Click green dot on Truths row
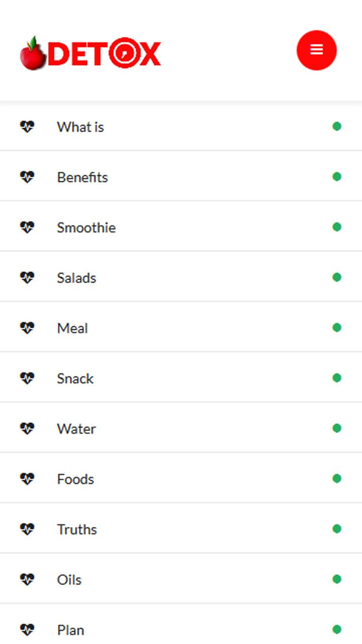Screen dimensions: 362x644 (337, 529)
